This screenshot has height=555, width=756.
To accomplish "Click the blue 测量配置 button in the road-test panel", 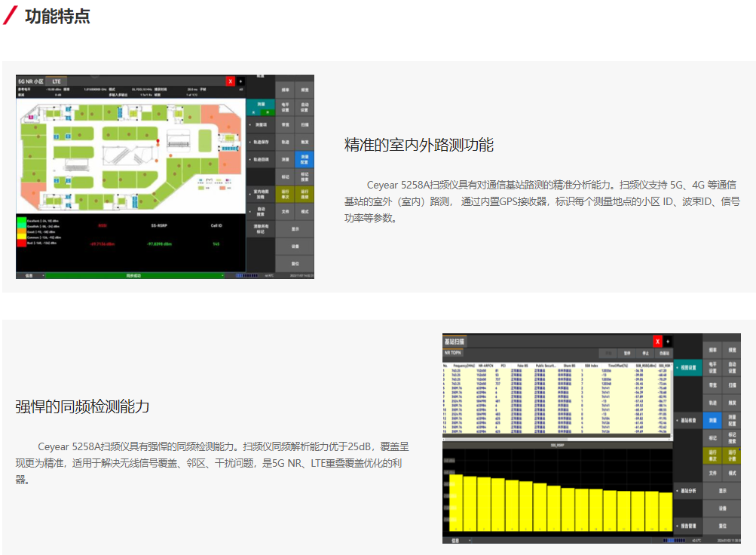I will 306,159.
